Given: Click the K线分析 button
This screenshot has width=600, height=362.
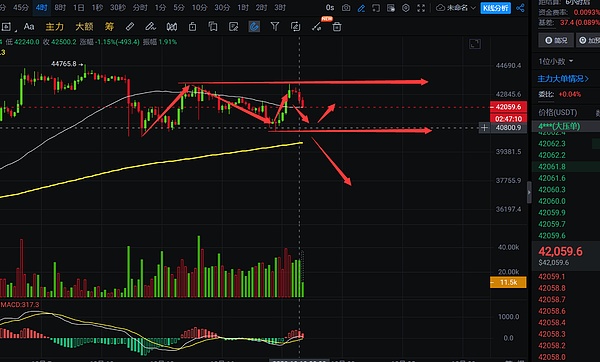Looking at the screenshot, I should click(496, 8).
